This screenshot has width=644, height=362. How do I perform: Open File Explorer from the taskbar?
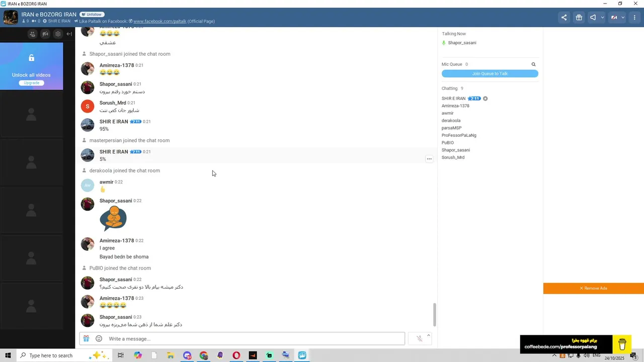[x=171, y=355]
